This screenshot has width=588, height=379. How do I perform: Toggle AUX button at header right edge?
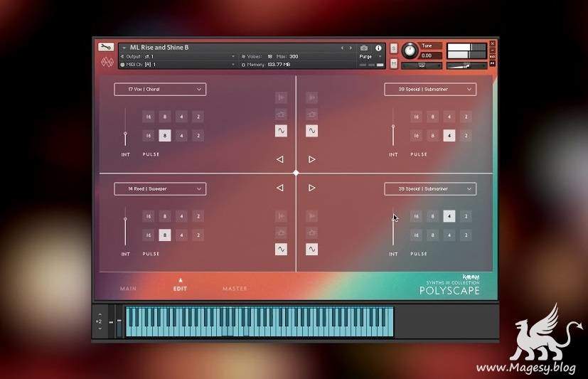click(x=493, y=57)
